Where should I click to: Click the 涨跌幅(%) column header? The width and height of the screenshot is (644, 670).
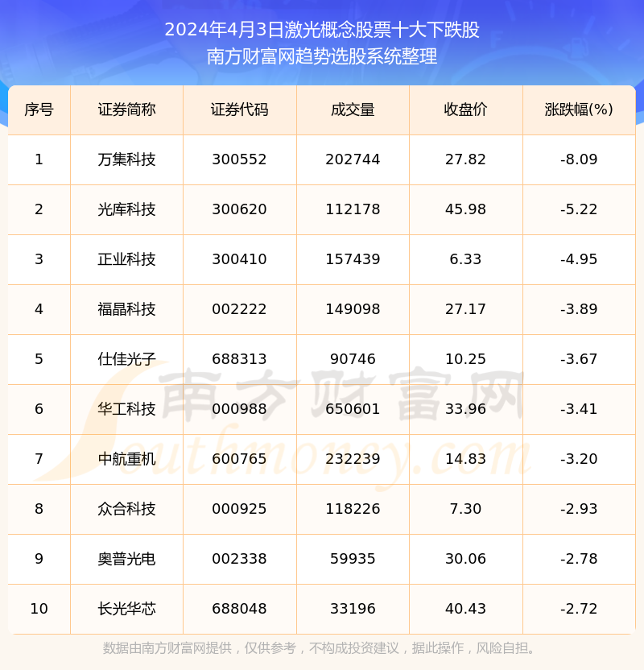[579, 110]
